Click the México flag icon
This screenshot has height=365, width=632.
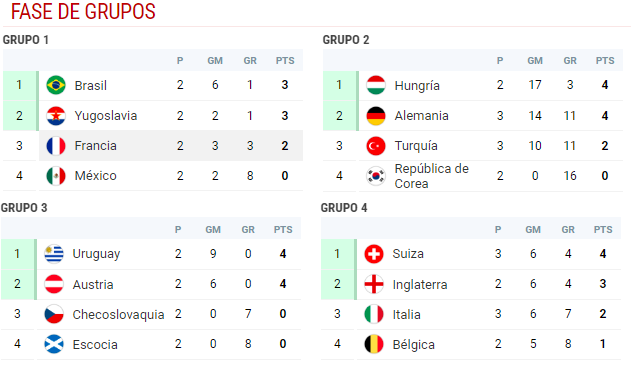pyautogui.click(x=56, y=176)
